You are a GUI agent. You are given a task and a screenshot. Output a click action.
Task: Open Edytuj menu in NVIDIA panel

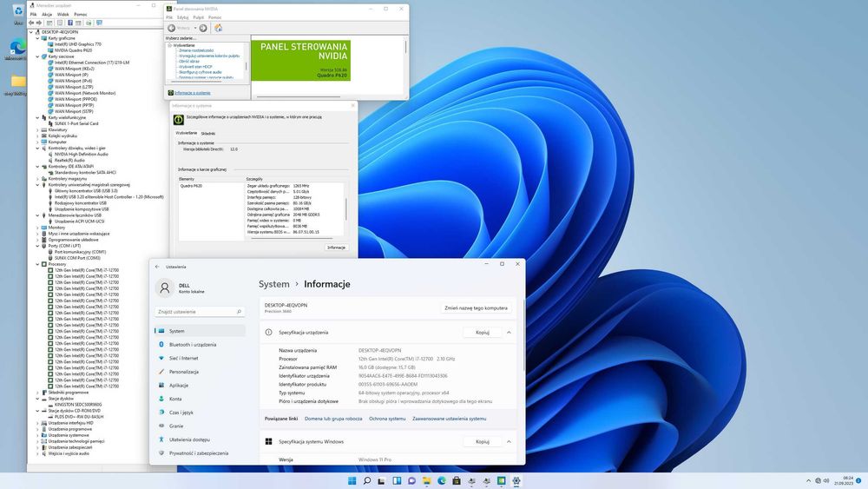182,17
